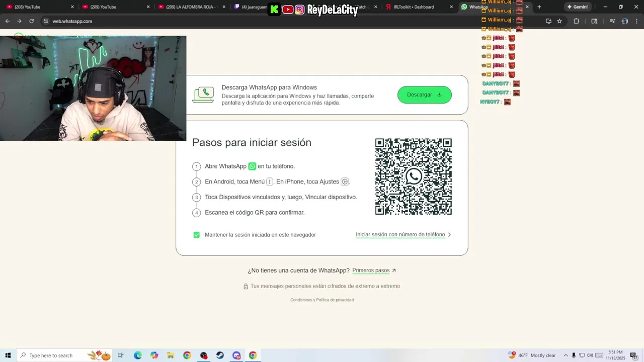Screen dimensions: 644x362
Task: Open Copilot from the taskbar
Action: tap(154, 355)
